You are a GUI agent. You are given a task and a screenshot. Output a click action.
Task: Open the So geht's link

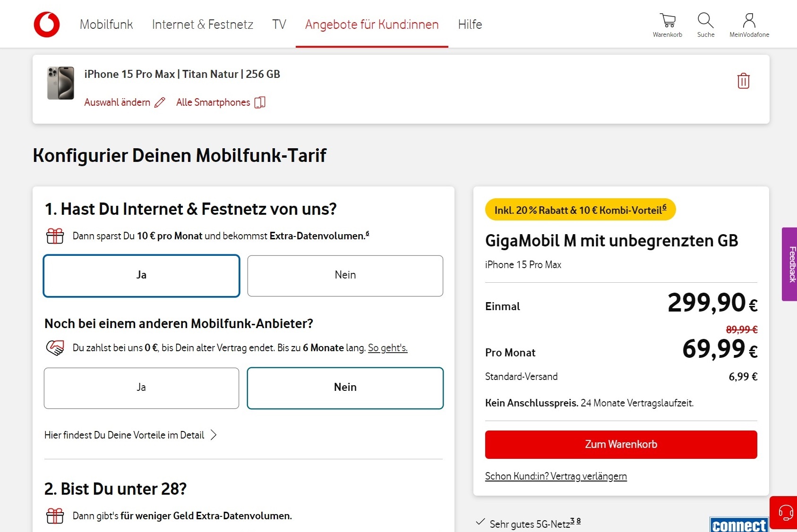[387, 348]
